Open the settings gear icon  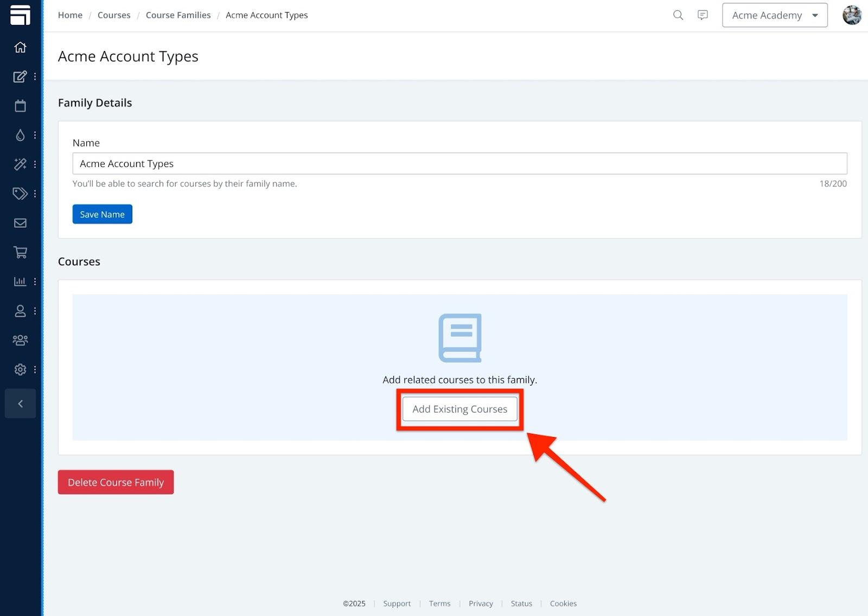[x=20, y=369]
